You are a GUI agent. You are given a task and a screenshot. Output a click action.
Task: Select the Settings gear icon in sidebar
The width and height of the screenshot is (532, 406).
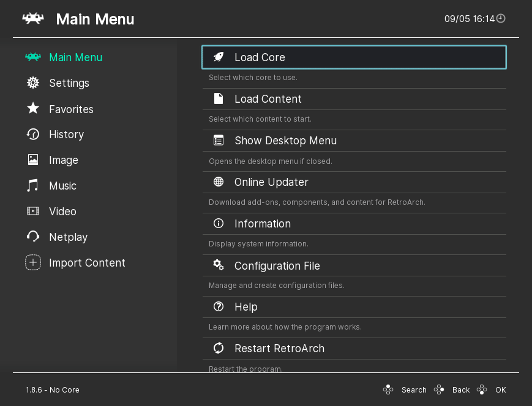33,83
